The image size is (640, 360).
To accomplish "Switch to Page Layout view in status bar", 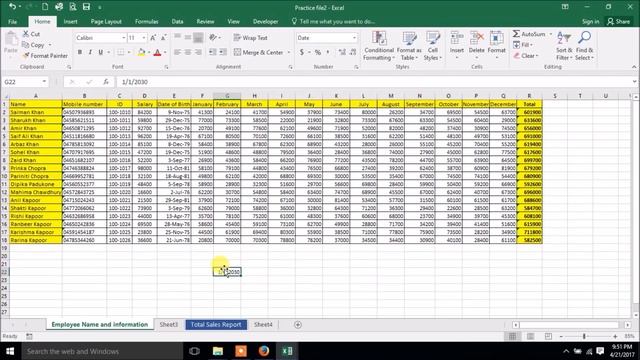I will pos(530,336).
